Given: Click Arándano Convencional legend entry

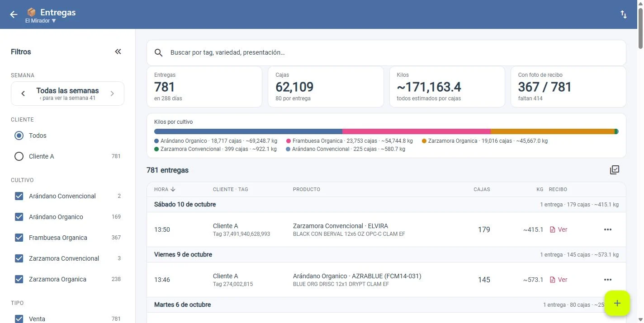Looking at the screenshot, I should pos(346,149).
